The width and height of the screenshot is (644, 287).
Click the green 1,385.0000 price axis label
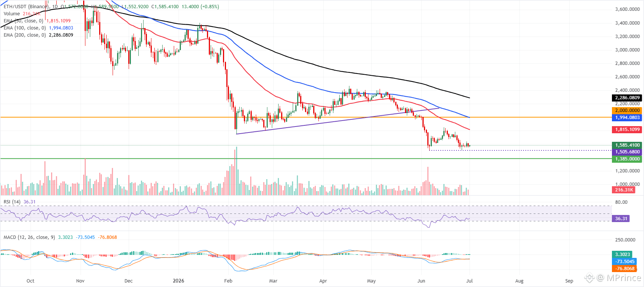pos(627,159)
